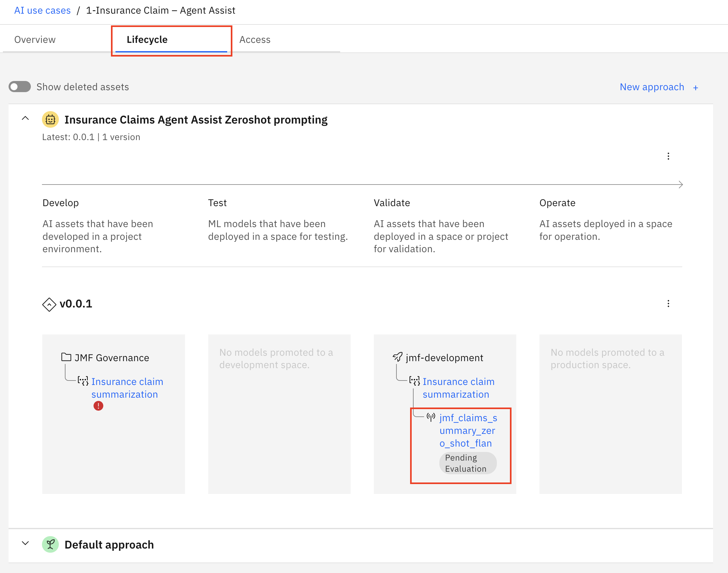Viewport: 728px width, 573px height.
Task: Open the Access tab
Action: [255, 40]
